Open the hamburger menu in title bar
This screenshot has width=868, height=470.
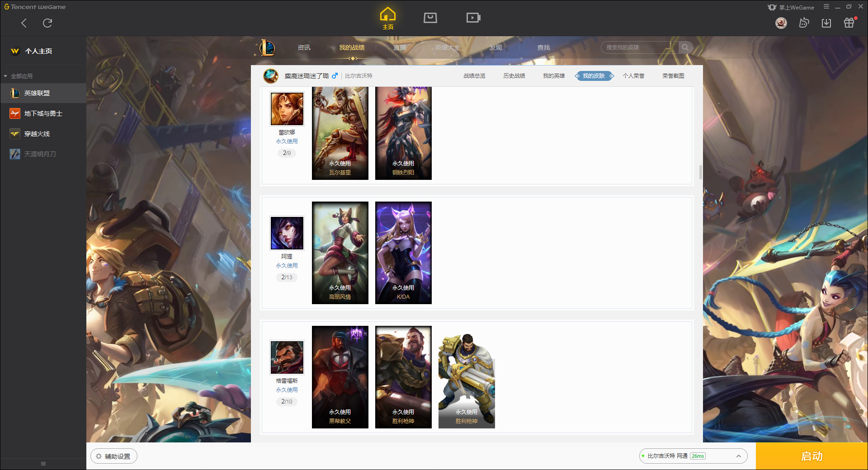[x=826, y=7]
